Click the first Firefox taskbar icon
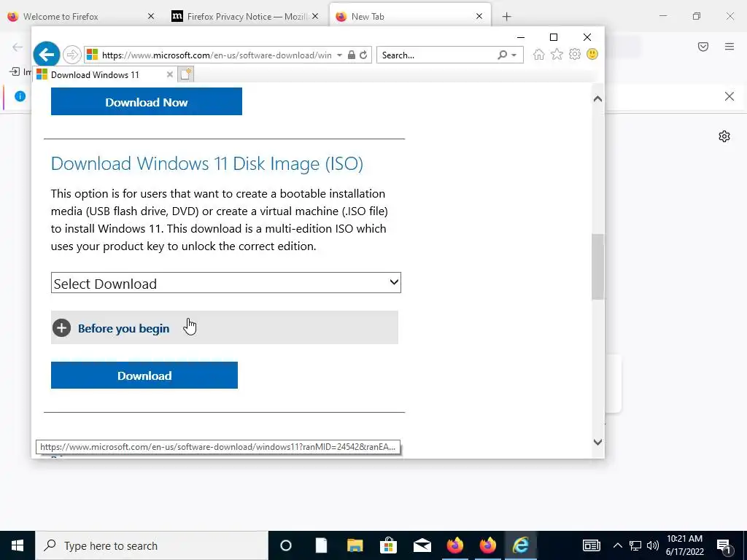747x560 pixels. pos(455,545)
